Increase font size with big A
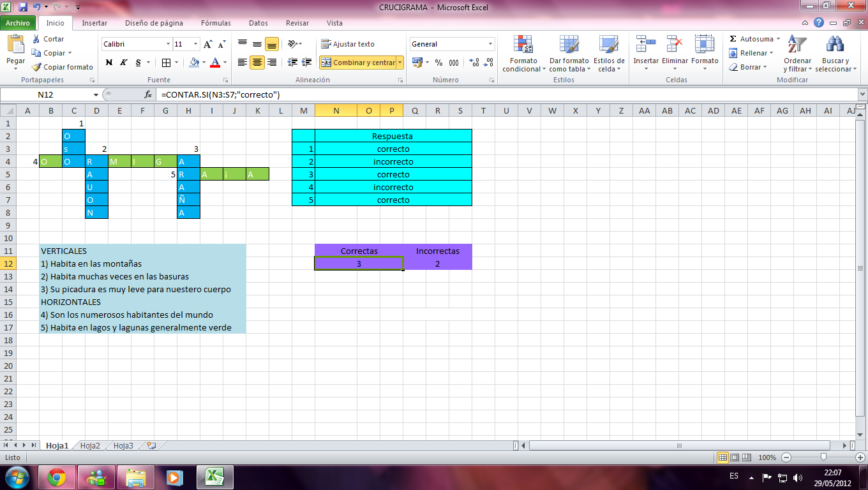 pos(207,44)
